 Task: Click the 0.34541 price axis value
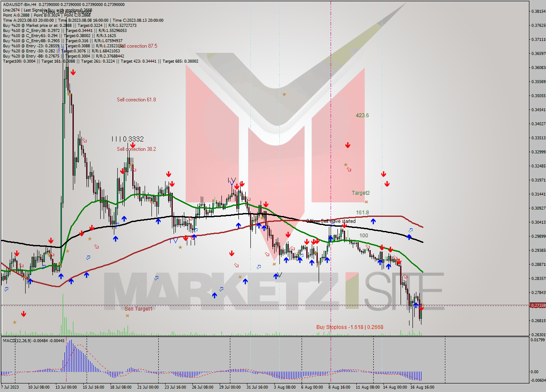(x=539, y=110)
